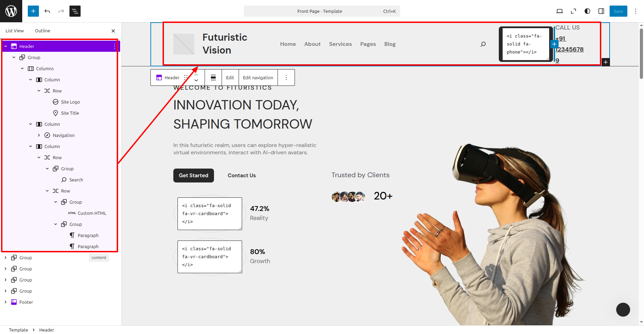Open the Styles half-circle icon
The width and height of the screenshot is (644, 334).
587,11
